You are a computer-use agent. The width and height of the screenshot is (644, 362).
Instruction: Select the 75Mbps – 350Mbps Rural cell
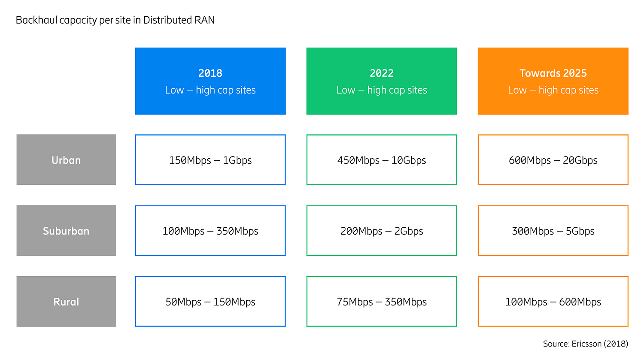(381, 301)
